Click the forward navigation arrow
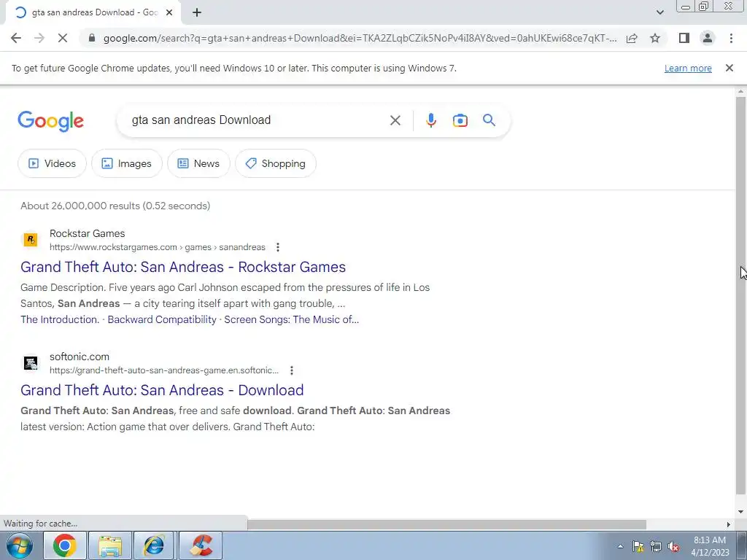Viewport: 747px width, 560px height. 39,38
